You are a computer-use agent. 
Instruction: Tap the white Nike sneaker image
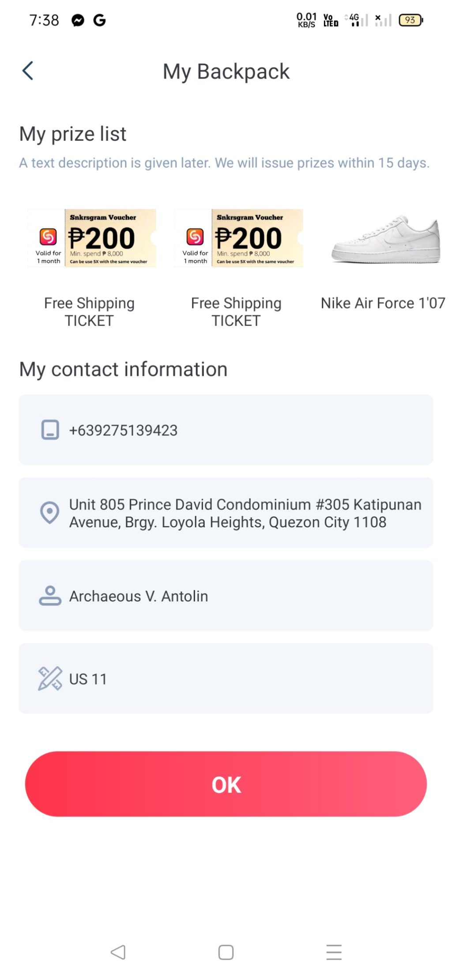(385, 240)
